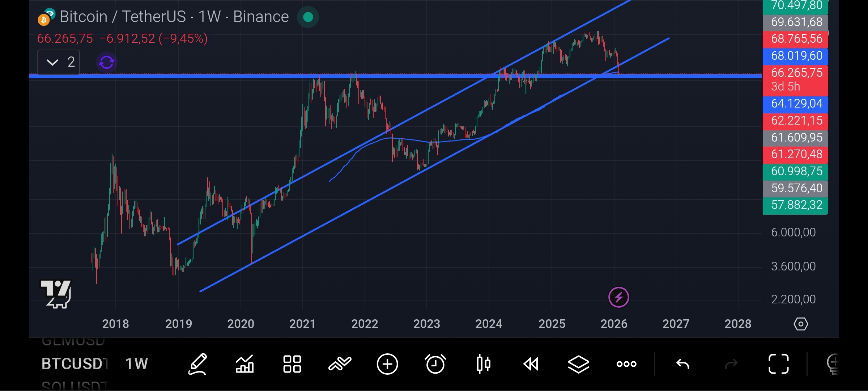Start bar replay with the rewind icon
868x391 pixels.
[531, 364]
